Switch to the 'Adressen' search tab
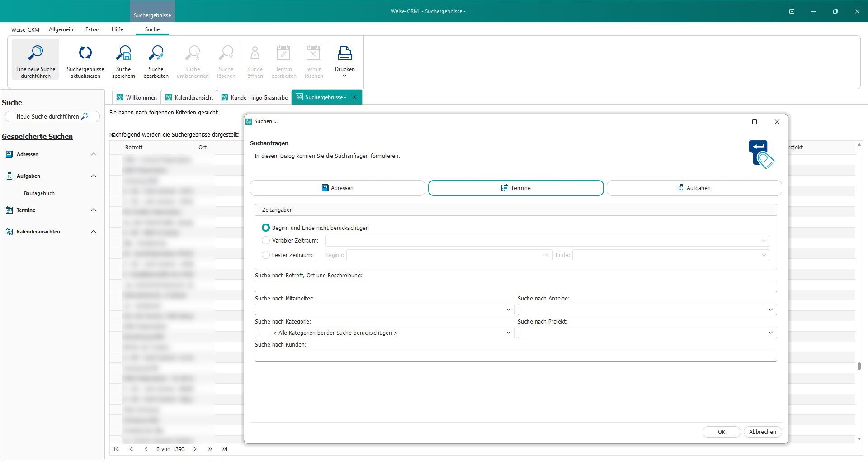Viewport: 868px width, 462px height. coord(337,188)
